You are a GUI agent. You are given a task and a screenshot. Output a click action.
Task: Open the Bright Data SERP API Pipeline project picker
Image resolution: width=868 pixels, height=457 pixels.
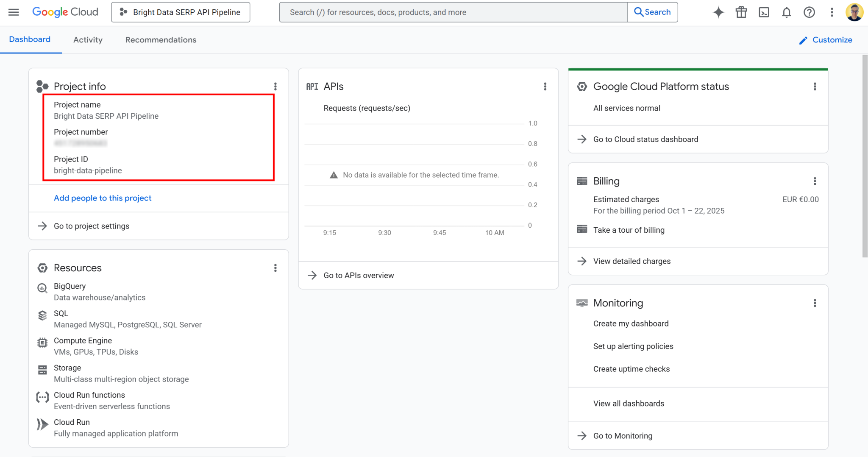click(180, 12)
